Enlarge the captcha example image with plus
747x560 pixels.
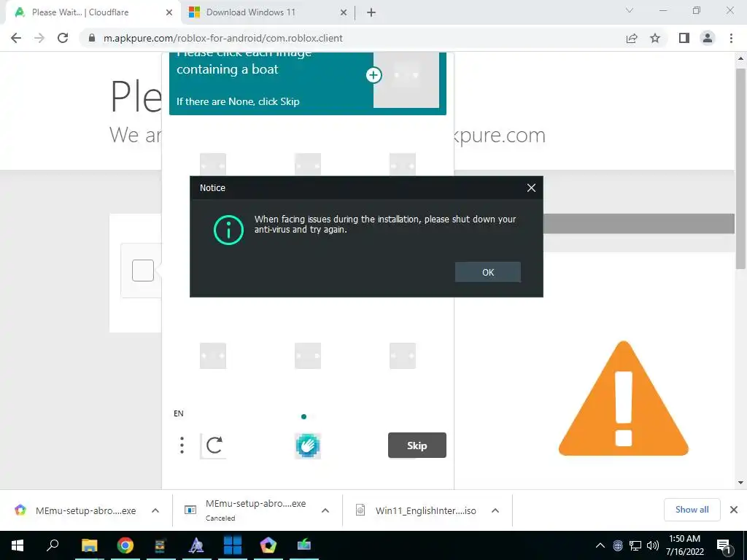point(373,75)
